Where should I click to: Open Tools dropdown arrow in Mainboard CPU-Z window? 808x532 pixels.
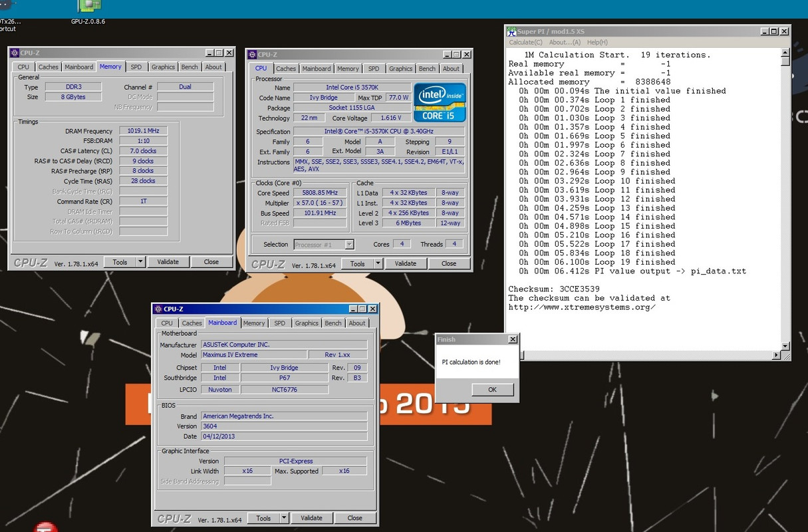coord(284,518)
